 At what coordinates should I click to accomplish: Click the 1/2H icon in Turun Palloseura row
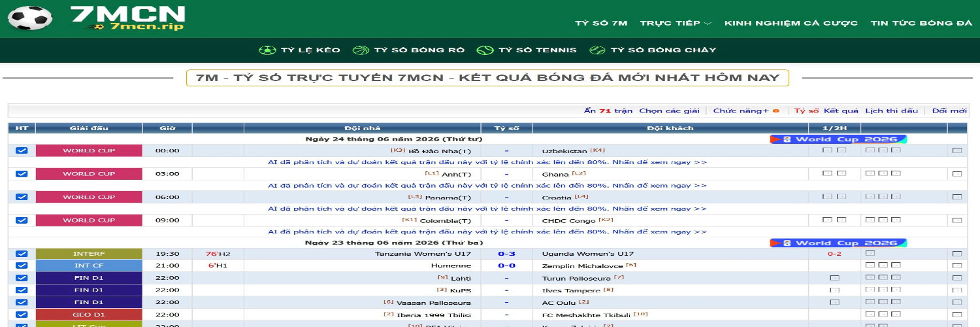tap(834, 278)
